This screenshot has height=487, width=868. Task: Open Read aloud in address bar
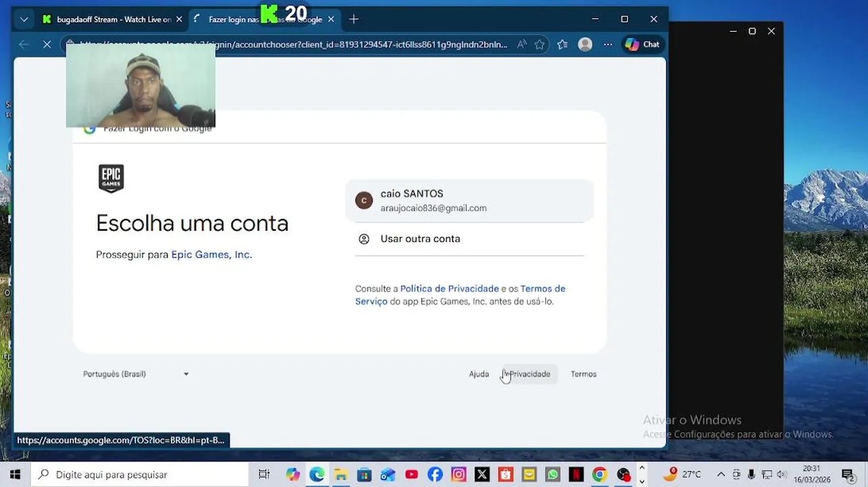point(522,45)
